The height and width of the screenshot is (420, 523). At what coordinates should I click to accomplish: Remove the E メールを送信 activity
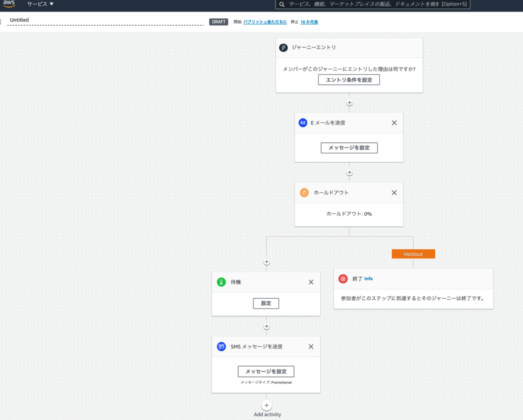pyautogui.click(x=394, y=123)
